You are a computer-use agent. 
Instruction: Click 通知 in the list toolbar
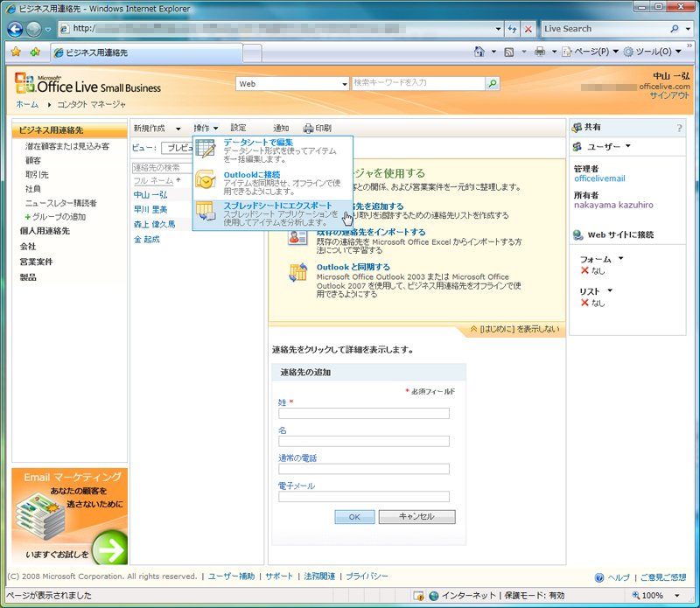[281, 128]
